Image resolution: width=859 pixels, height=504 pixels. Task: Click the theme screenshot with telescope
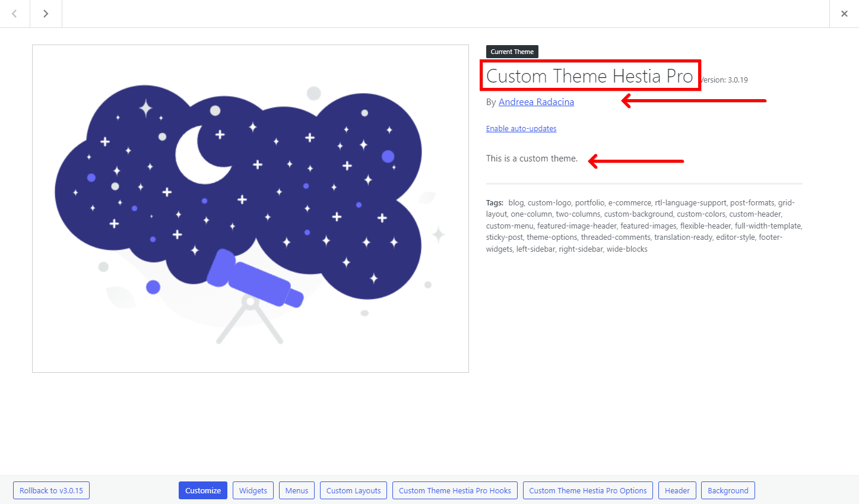[x=251, y=209]
